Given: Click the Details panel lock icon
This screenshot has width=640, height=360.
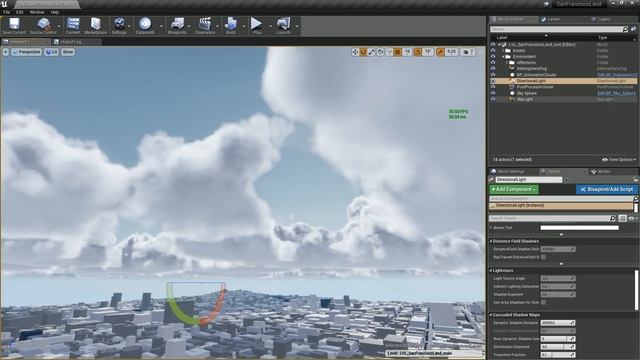Looking at the screenshot, I should 636,180.
